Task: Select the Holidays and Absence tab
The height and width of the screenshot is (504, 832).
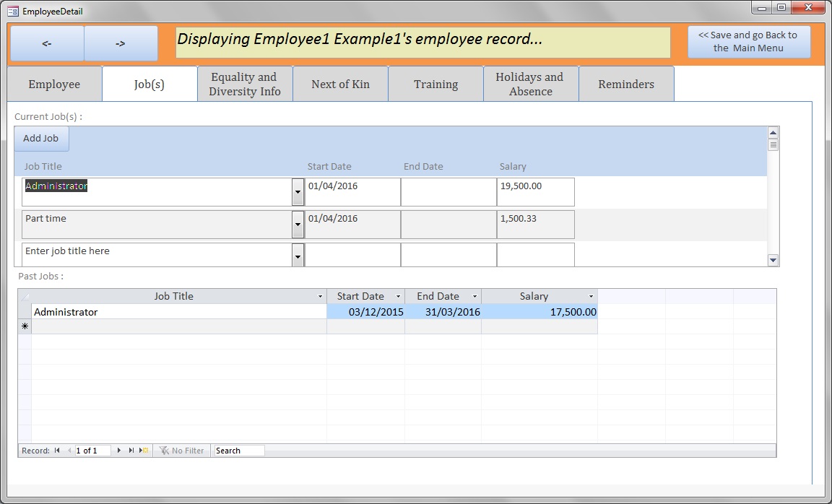Action: pos(530,84)
